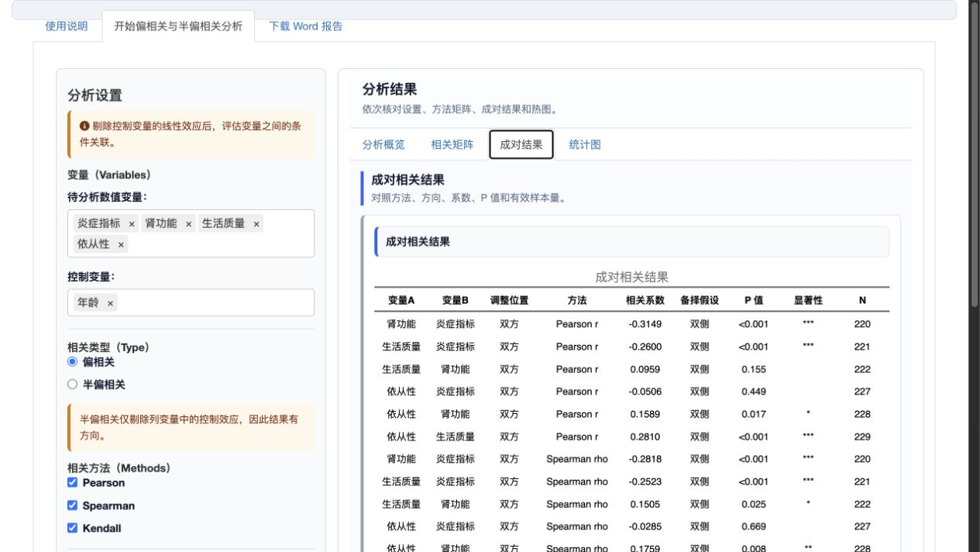980x552 pixels.
Task: Click the coefficient value 0.0959
Action: pos(645,369)
